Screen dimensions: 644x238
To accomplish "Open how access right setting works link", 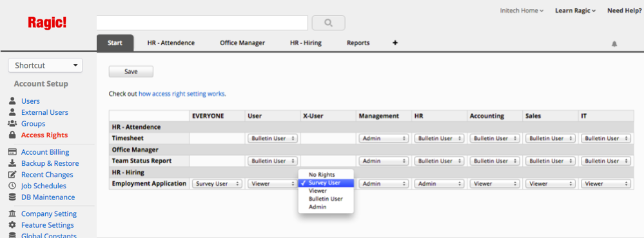I will click(x=182, y=94).
